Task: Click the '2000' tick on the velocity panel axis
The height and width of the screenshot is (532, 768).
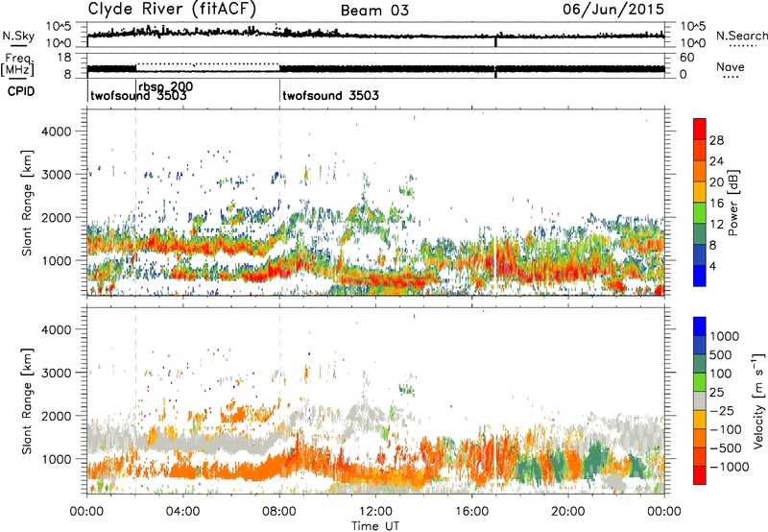Action: click(56, 416)
